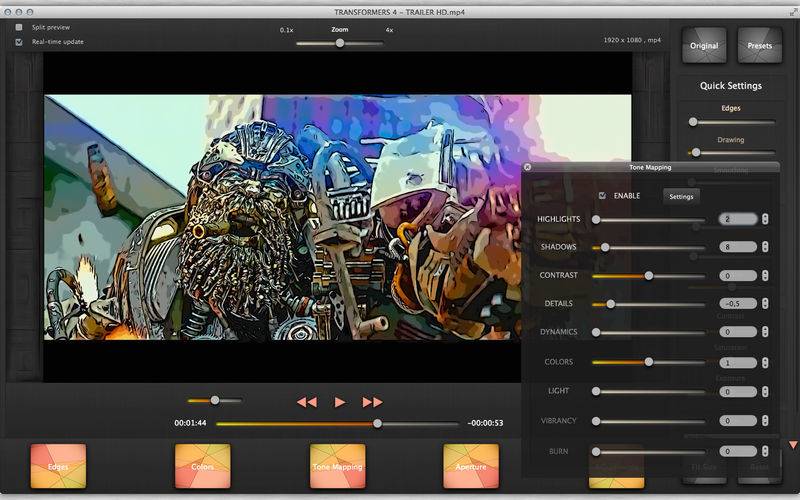
Task: Click the DYNAMICS value stepper arrows
Action: coord(765,332)
